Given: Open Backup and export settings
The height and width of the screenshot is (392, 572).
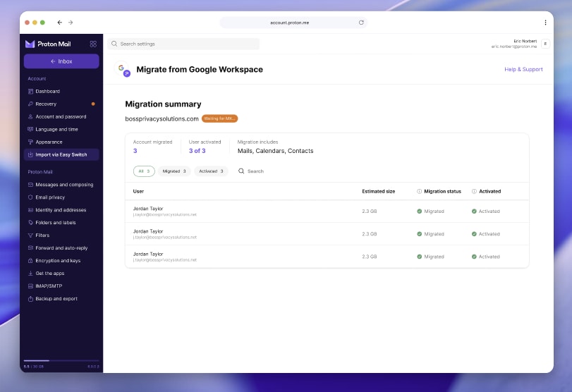Looking at the screenshot, I should pos(61,299).
